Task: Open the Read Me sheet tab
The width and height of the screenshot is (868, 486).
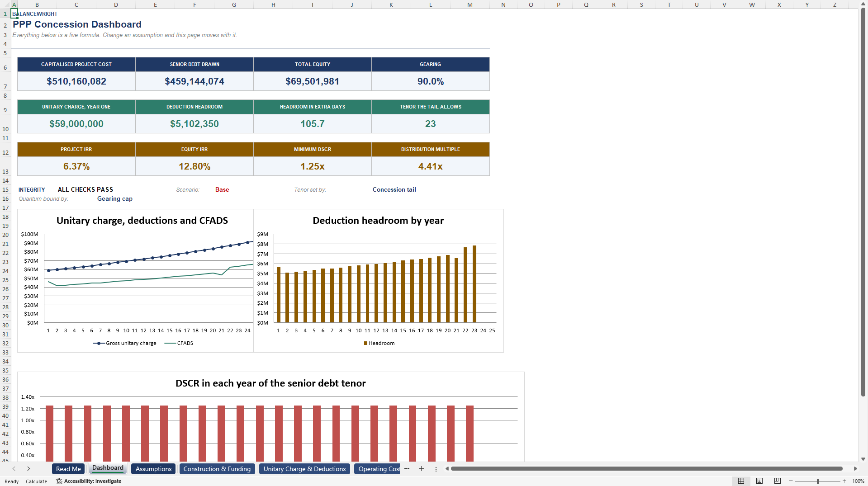Action: [68, 469]
